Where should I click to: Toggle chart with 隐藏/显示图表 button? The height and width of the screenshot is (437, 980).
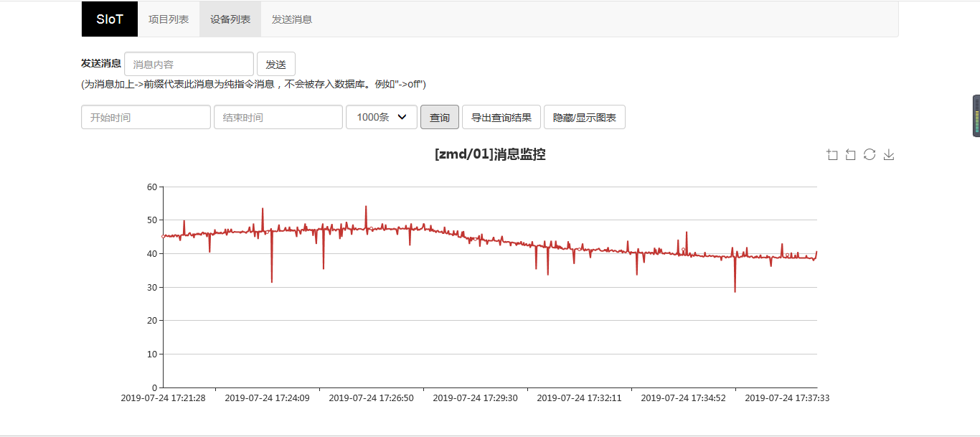[585, 117]
